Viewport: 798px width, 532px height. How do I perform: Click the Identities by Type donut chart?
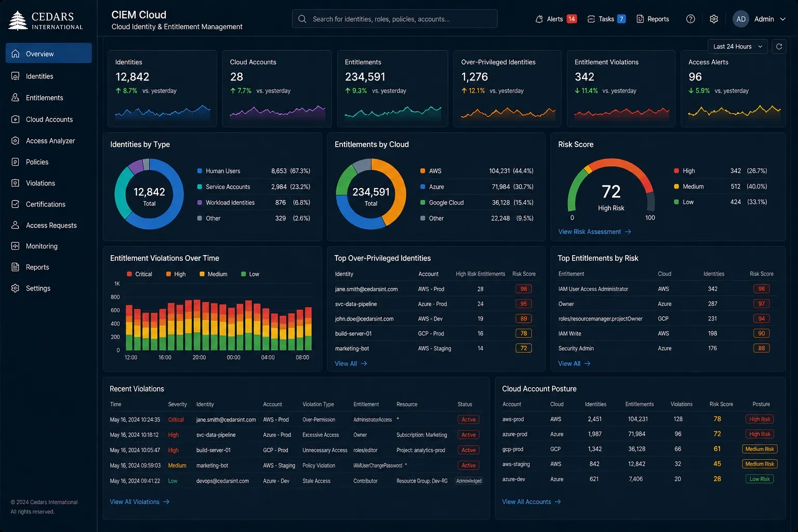click(x=149, y=194)
